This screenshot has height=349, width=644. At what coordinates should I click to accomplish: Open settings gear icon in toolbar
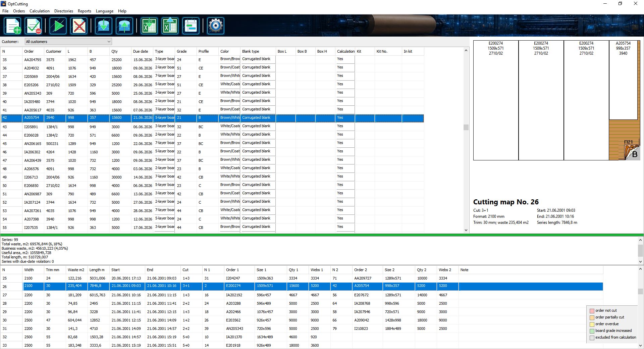pyautogui.click(x=215, y=26)
